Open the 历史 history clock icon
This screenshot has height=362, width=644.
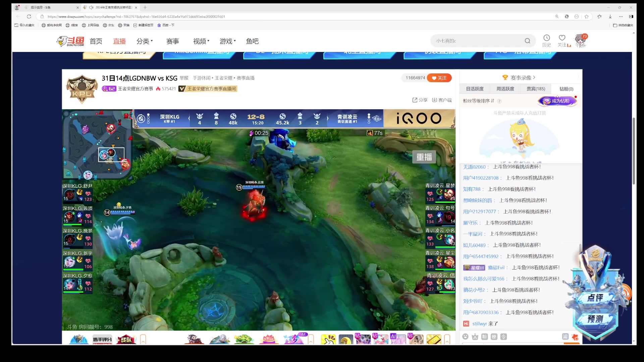[x=546, y=38]
